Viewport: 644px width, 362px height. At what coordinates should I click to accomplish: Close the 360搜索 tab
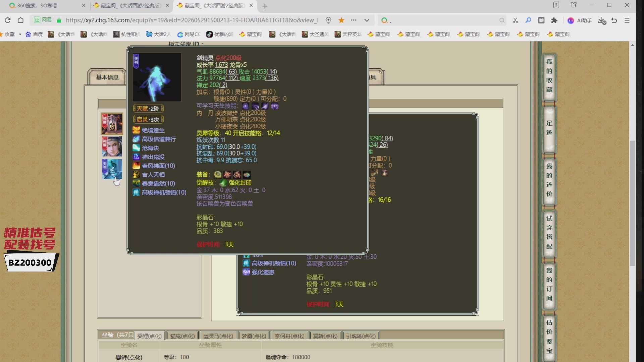(x=84, y=6)
